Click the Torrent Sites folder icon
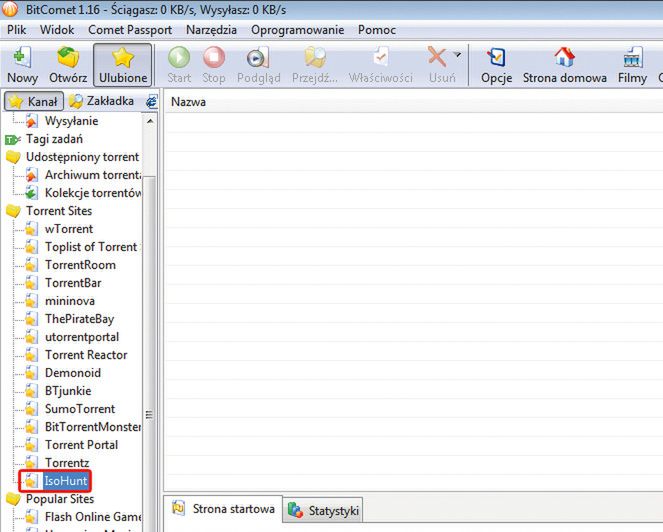Image resolution: width=663 pixels, height=532 pixels. coord(13,211)
